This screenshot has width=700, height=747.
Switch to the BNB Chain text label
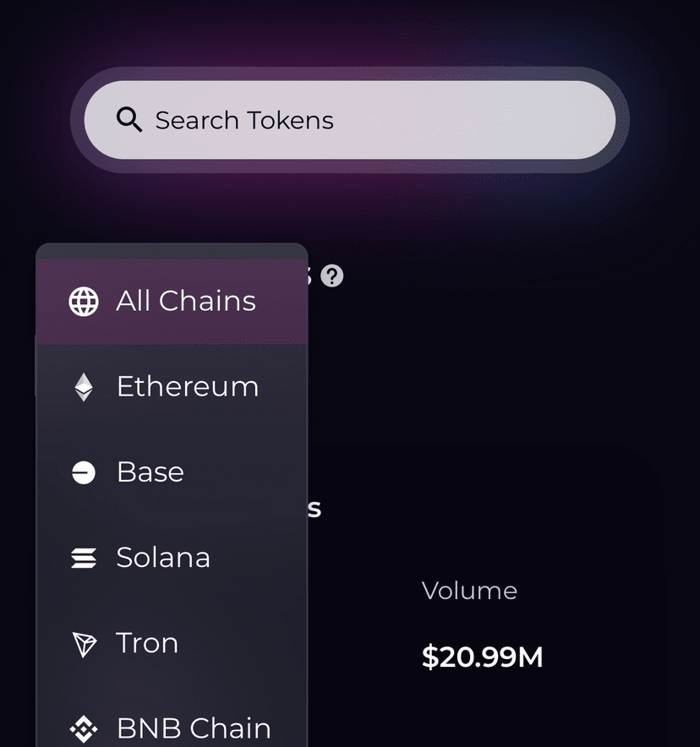[x=194, y=728]
